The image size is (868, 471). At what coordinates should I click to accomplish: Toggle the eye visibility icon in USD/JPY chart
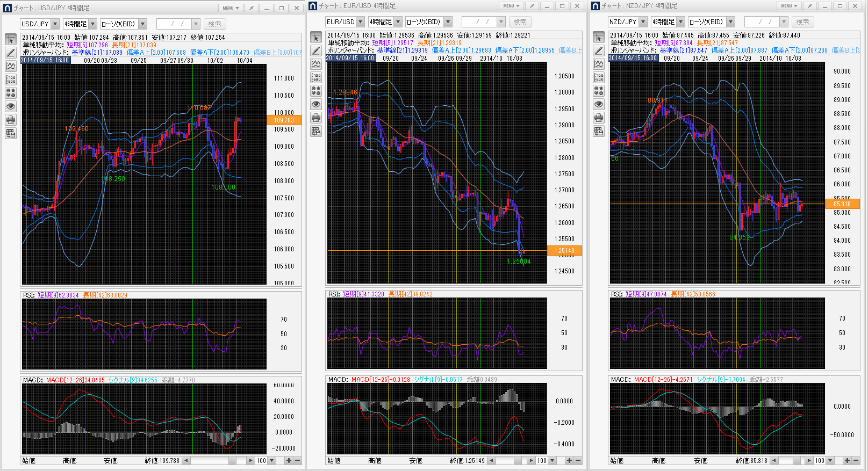tap(11, 106)
